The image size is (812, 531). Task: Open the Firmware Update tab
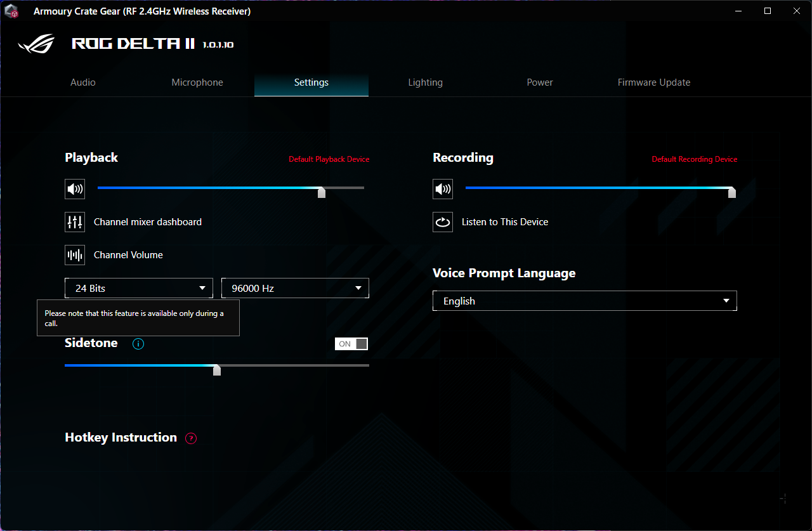[x=654, y=82]
